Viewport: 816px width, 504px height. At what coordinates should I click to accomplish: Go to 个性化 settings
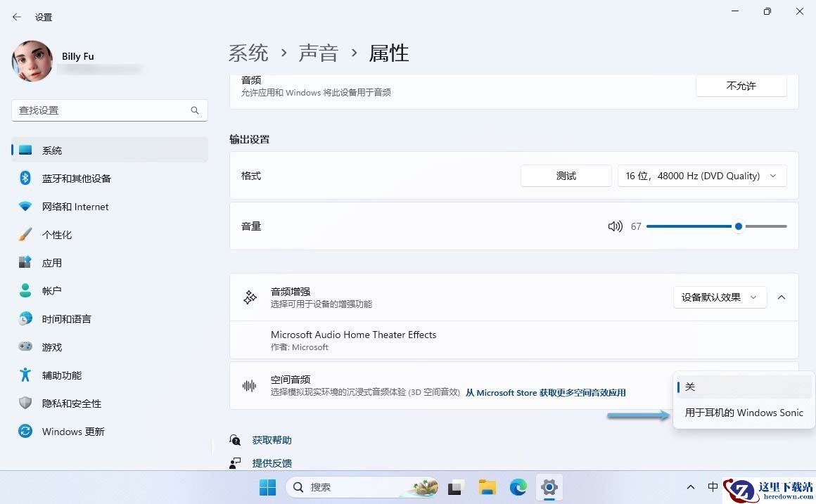point(109,235)
